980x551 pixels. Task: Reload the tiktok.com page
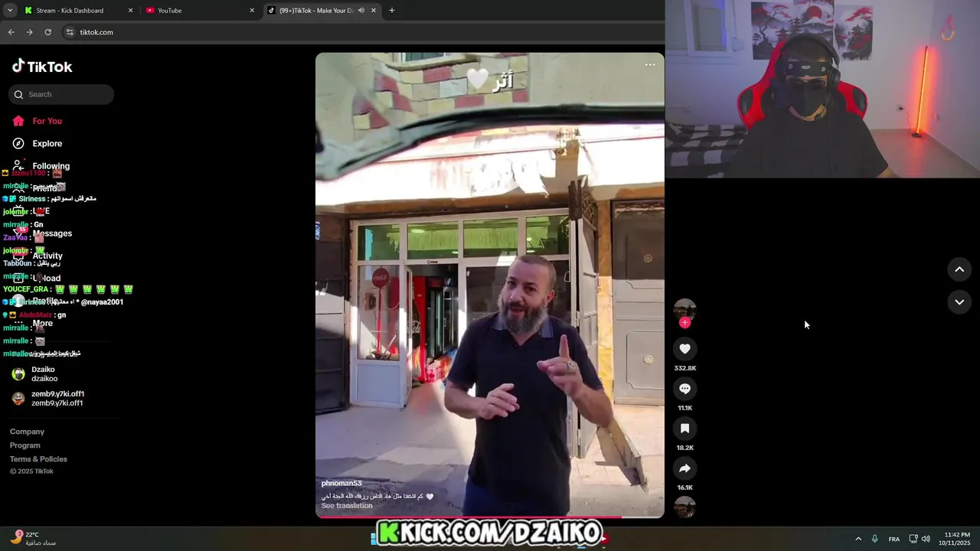point(47,32)
